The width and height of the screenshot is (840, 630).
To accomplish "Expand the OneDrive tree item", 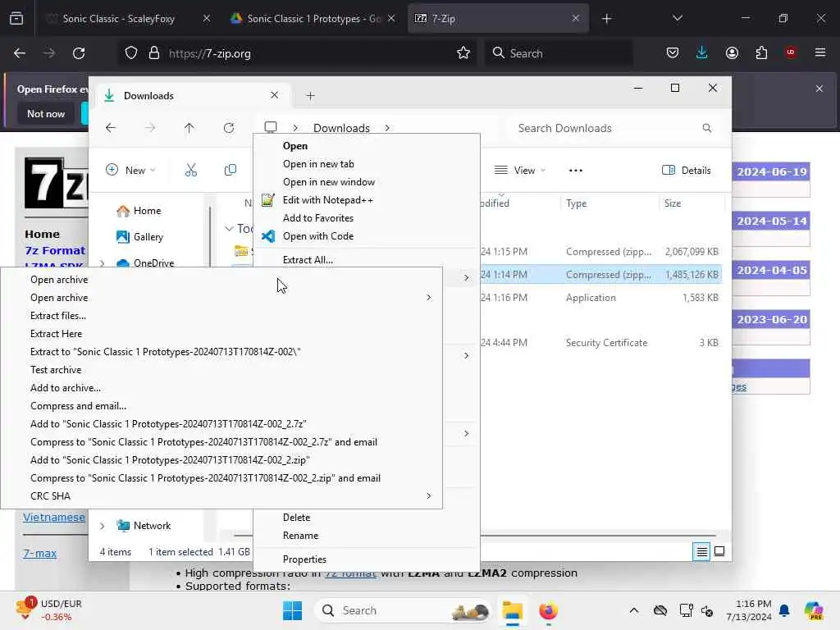I will (102, 263).
